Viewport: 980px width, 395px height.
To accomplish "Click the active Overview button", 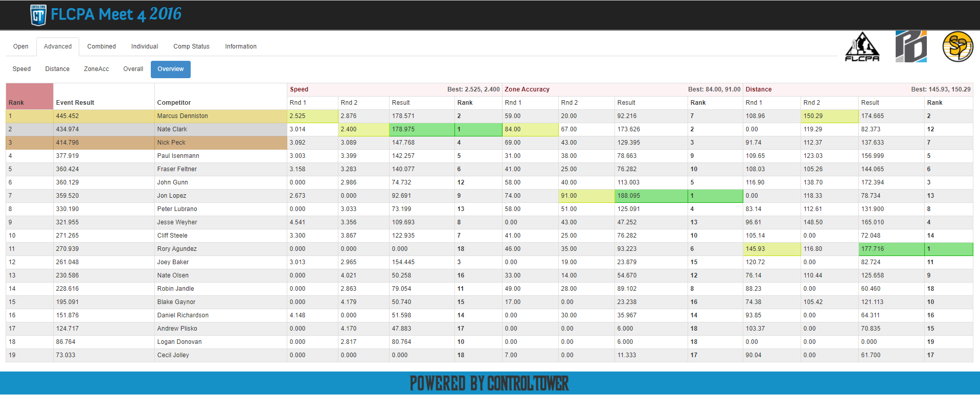I will (x=170, y=69).
